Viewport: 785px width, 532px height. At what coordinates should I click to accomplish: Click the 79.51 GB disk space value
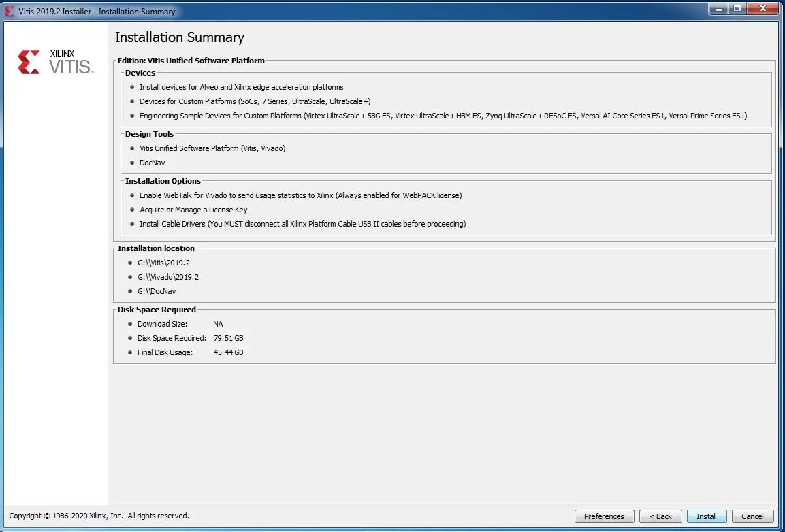click(x=228, y=338)
